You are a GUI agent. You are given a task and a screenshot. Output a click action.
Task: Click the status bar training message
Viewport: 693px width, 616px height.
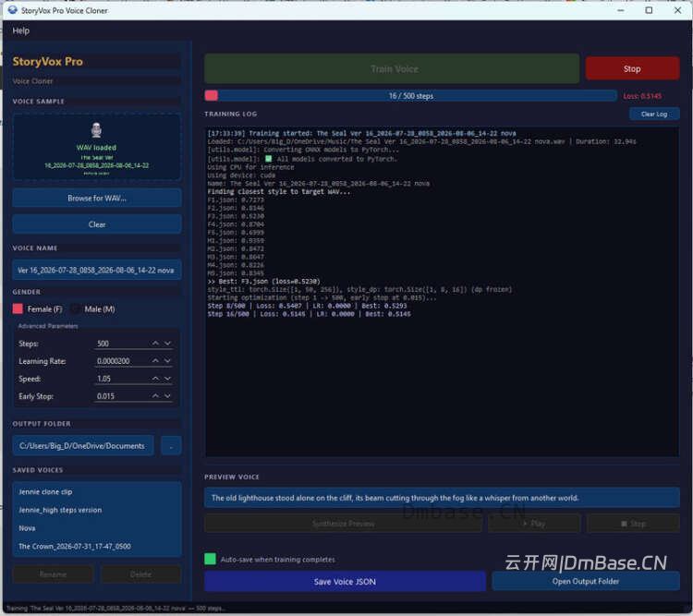(115, 609)
